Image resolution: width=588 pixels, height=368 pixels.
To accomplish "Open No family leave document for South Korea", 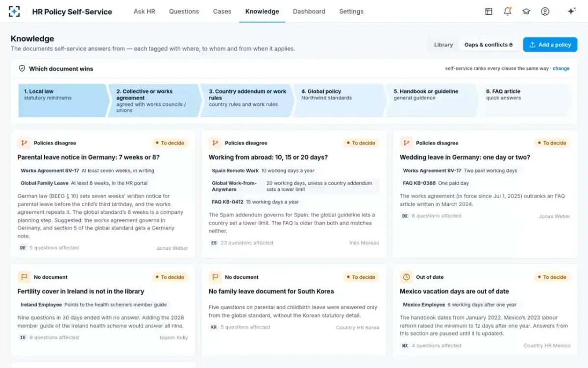I will [x=271, y=291].
